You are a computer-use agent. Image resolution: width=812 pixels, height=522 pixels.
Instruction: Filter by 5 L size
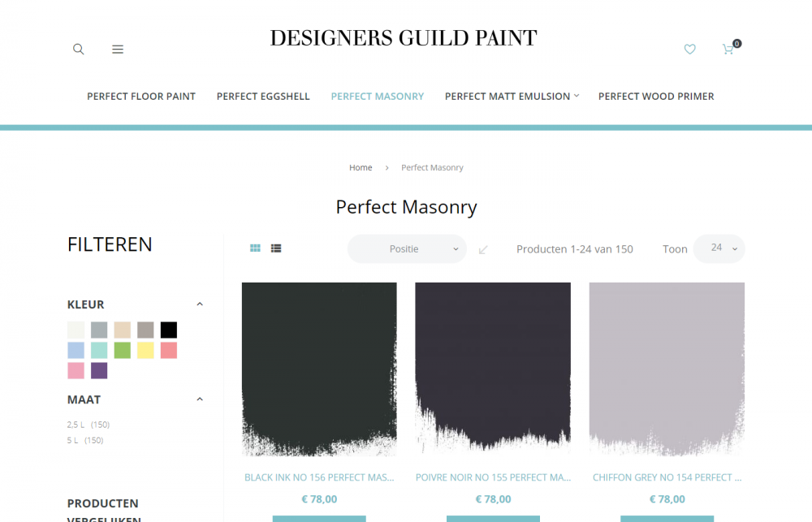(x=85, y=440)
